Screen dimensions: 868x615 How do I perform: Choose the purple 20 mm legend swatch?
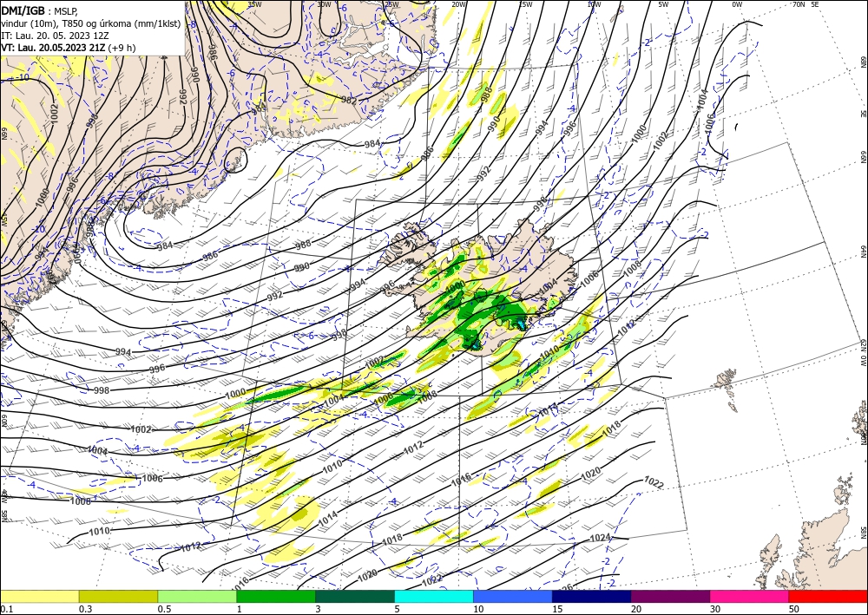point(670,596)
